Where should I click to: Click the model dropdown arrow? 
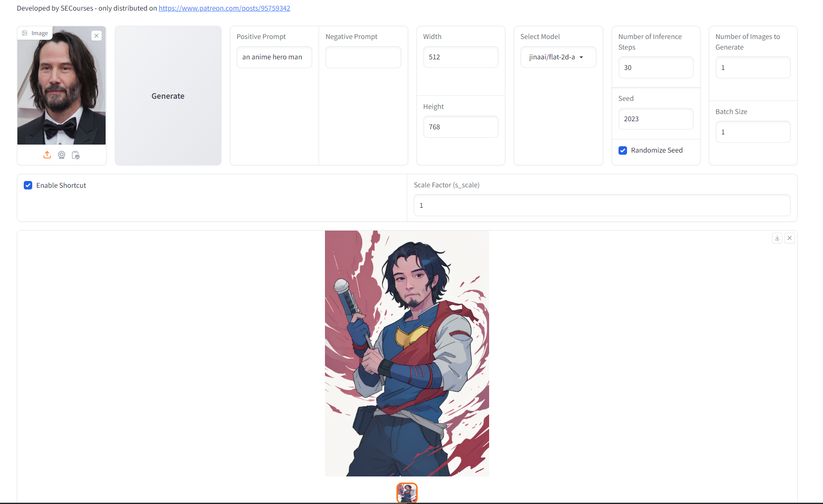click(581, 57)
